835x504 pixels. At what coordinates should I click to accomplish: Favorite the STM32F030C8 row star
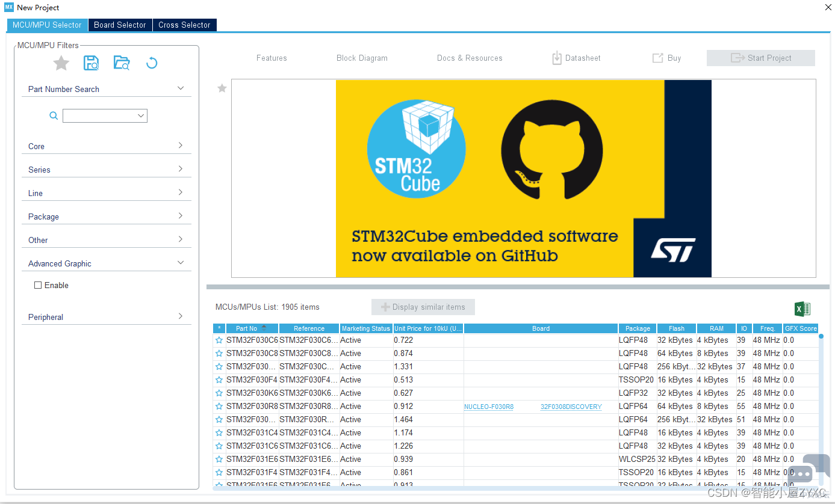[x=219, y=354]
